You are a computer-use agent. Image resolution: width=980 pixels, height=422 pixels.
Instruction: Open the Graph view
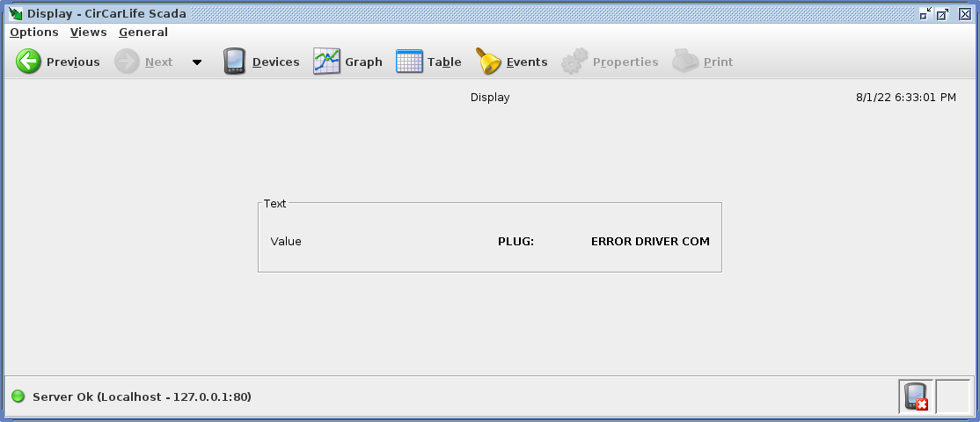coord(326,62)
